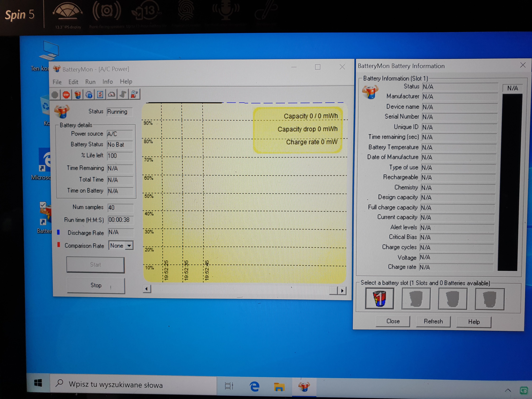The image size is (532, 399).
Task: Open the green system tray icon
Action: (524, 390)
